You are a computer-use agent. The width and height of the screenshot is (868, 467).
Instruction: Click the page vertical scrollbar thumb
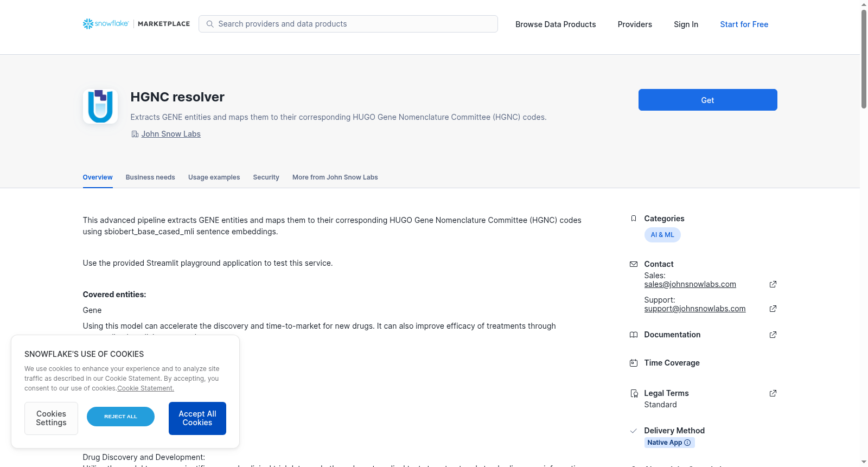[x=864, y=59]
